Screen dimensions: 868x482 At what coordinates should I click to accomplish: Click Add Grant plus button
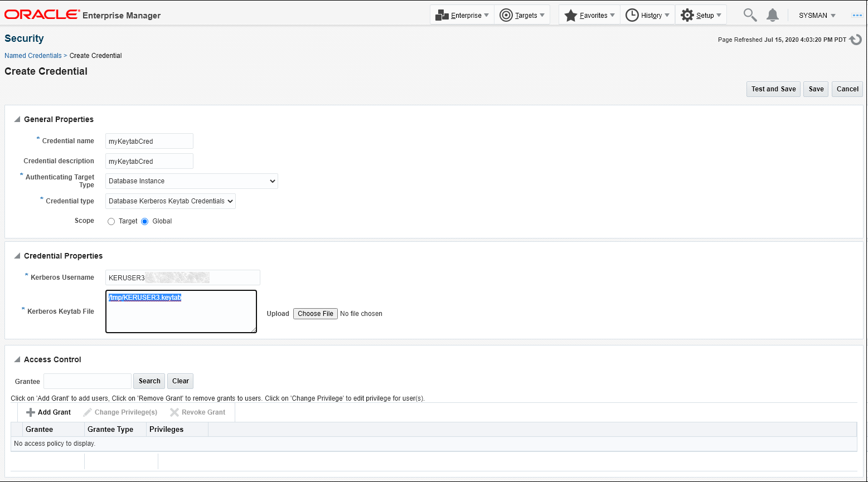point(49,412)
